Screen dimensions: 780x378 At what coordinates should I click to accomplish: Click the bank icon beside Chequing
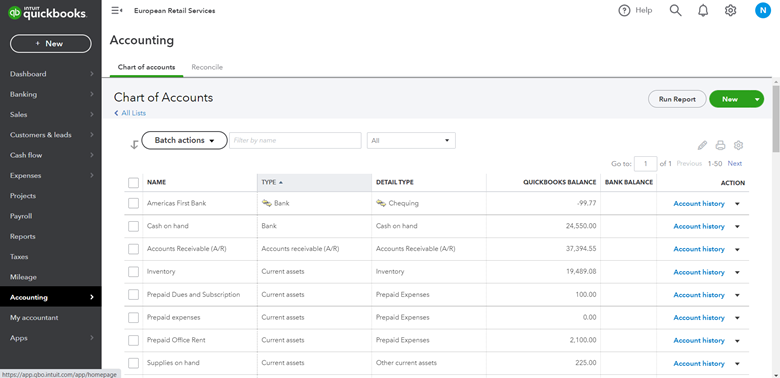[381, 203]
